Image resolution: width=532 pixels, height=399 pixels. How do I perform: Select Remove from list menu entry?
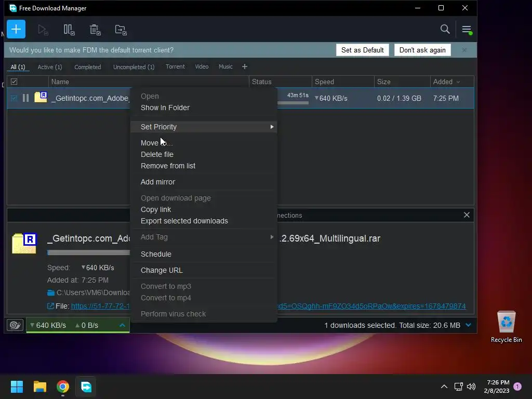[x=168, y=166]
